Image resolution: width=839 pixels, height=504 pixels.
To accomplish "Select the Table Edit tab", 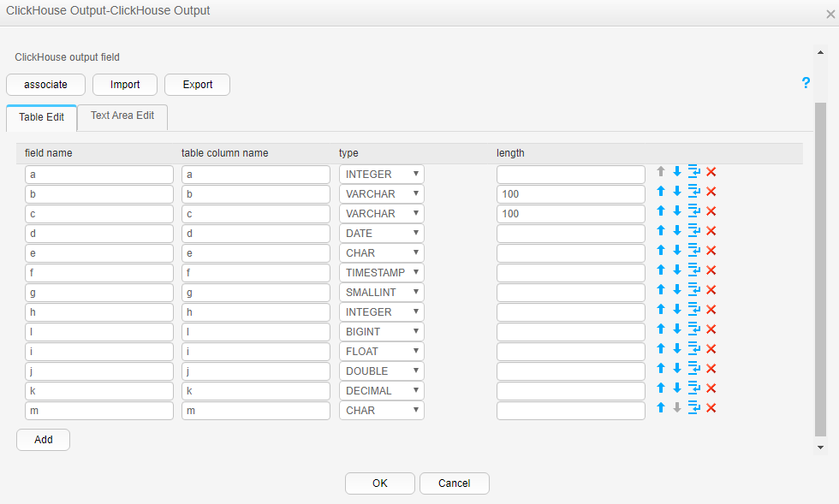I will (42, 117).
